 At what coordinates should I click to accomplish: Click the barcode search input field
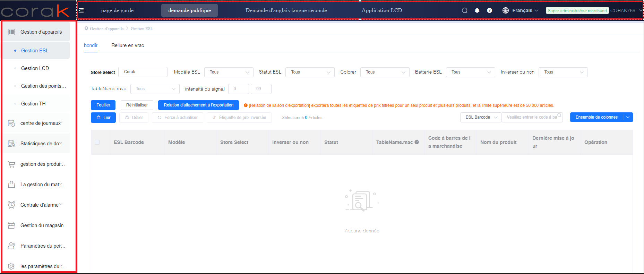click(x=532, y=117)
